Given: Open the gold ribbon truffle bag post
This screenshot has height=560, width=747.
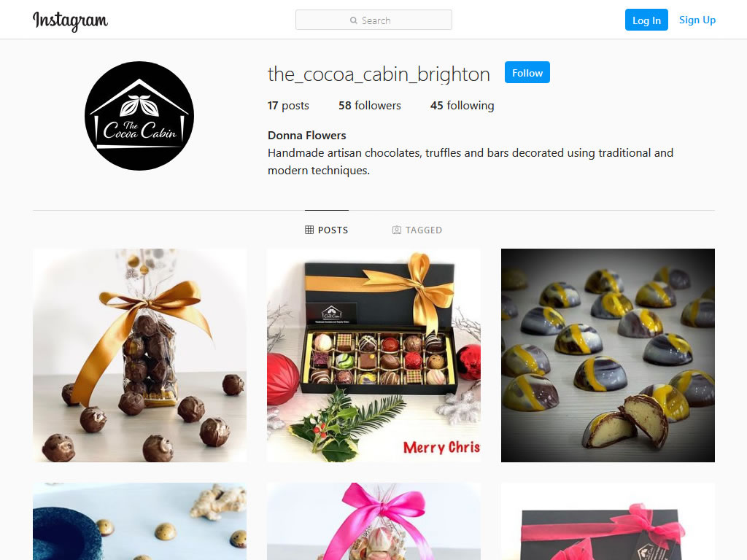Looking at the screenshot, I should pyautogui.click(x=139, y=355).
